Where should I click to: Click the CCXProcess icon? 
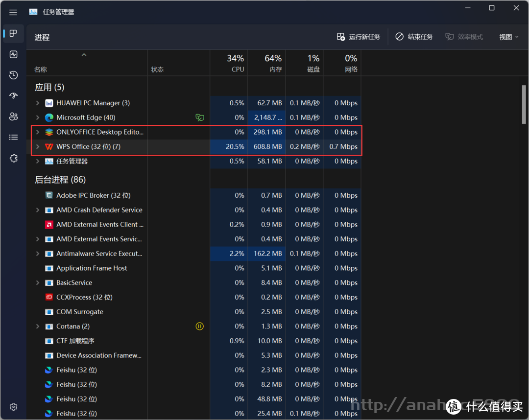[x=49, y=297]
